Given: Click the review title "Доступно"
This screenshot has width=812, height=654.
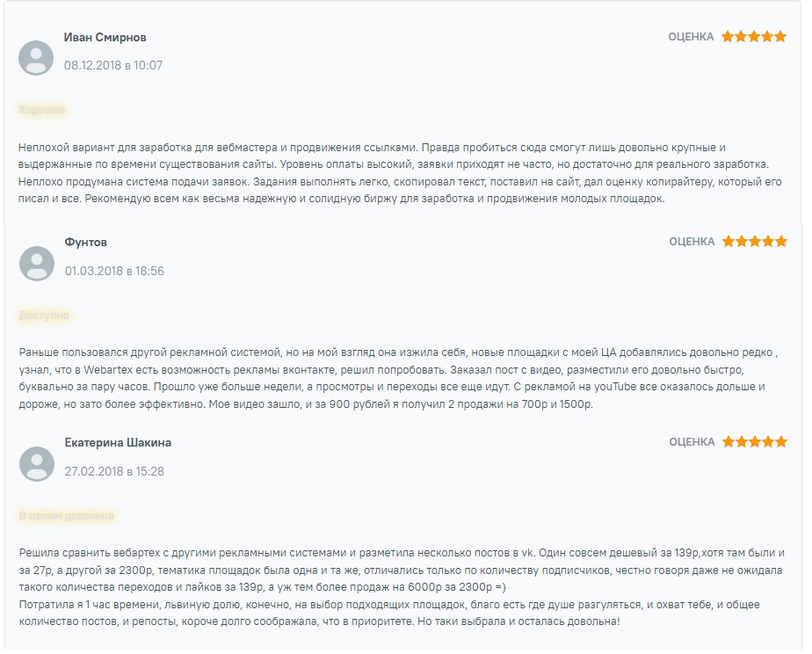Looking at the screenshot, I should point(44,316).
